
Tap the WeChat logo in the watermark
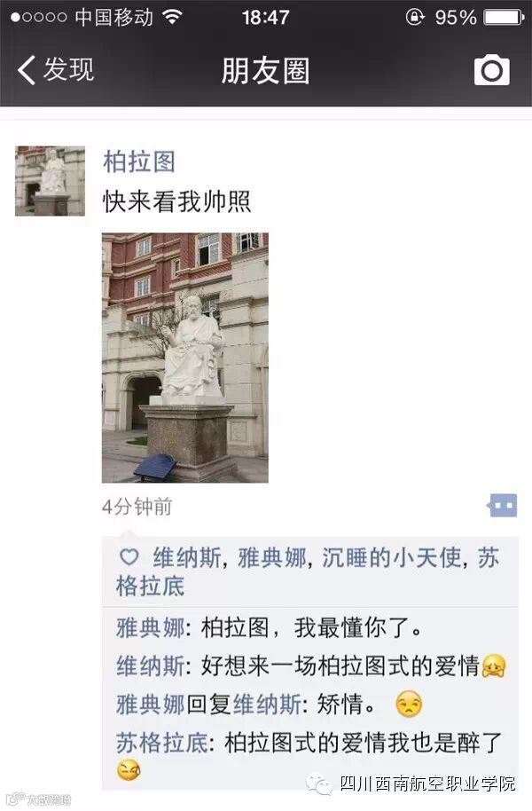[319, 785]
